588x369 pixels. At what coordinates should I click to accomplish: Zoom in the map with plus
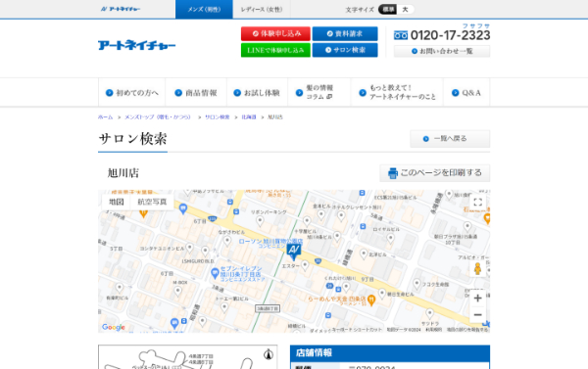click(478, 299)
